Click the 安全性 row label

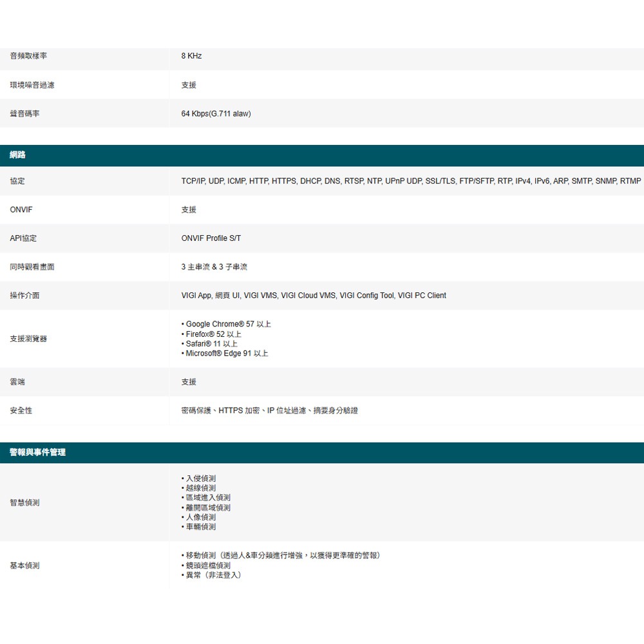(21, 410)
